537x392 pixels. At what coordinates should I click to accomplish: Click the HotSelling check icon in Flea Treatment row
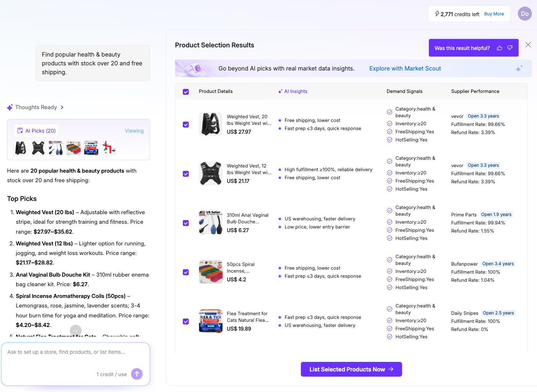[x=390, y=337]
